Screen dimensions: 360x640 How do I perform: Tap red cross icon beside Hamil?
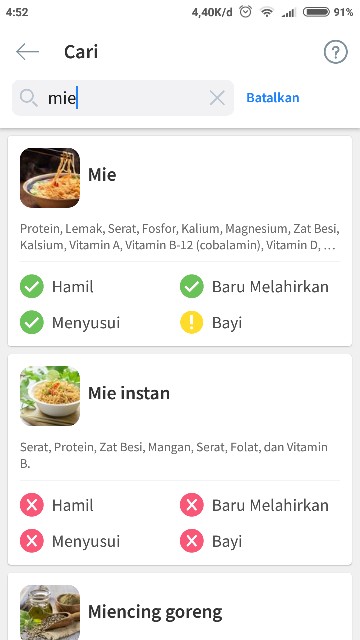coord(32,505)
